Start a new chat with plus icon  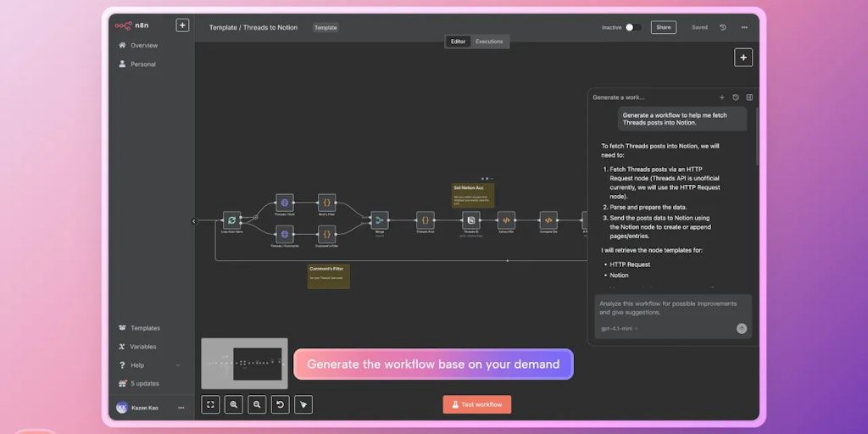(722, 97)
